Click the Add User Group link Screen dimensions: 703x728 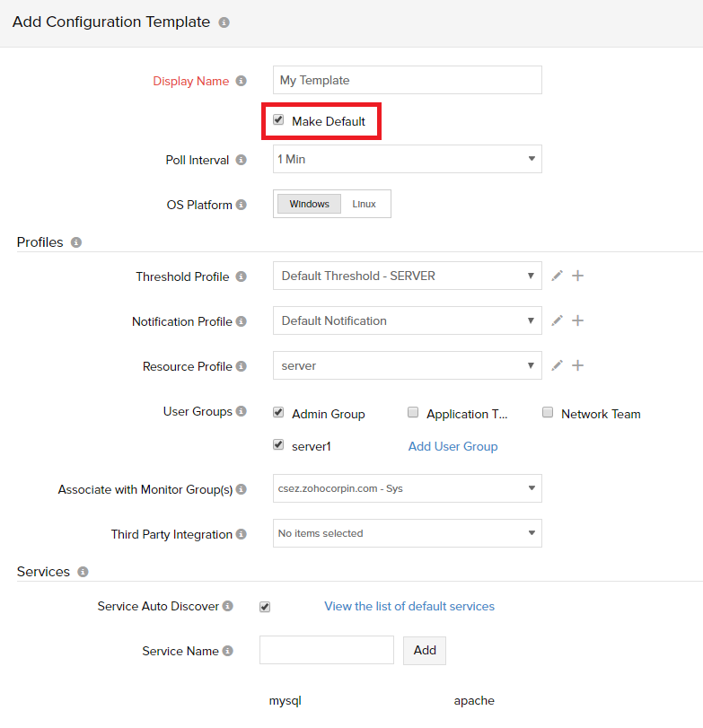pos(453,446)
